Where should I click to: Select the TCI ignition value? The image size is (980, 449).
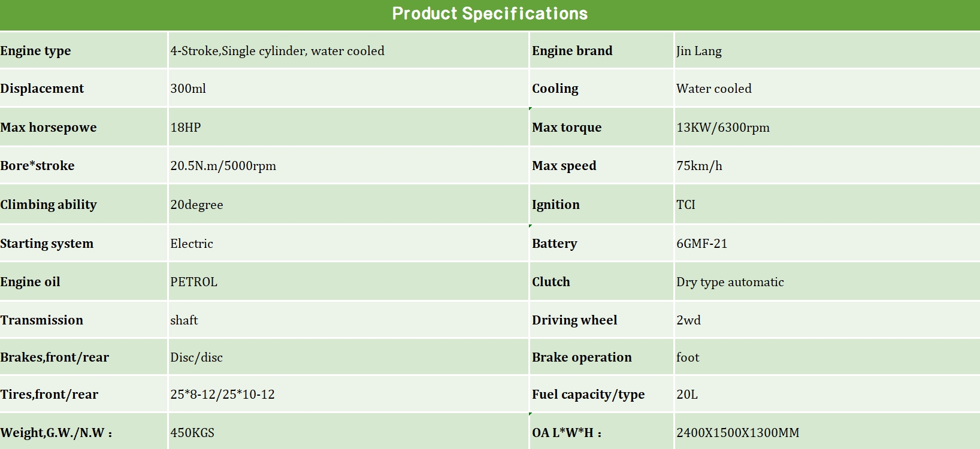pos(686,205)
